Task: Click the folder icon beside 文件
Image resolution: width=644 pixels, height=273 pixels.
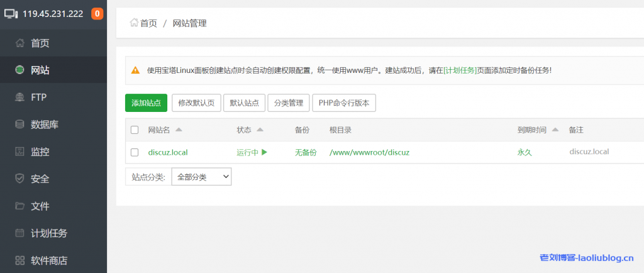Action: pyautogui.click(x=20, y=206)
